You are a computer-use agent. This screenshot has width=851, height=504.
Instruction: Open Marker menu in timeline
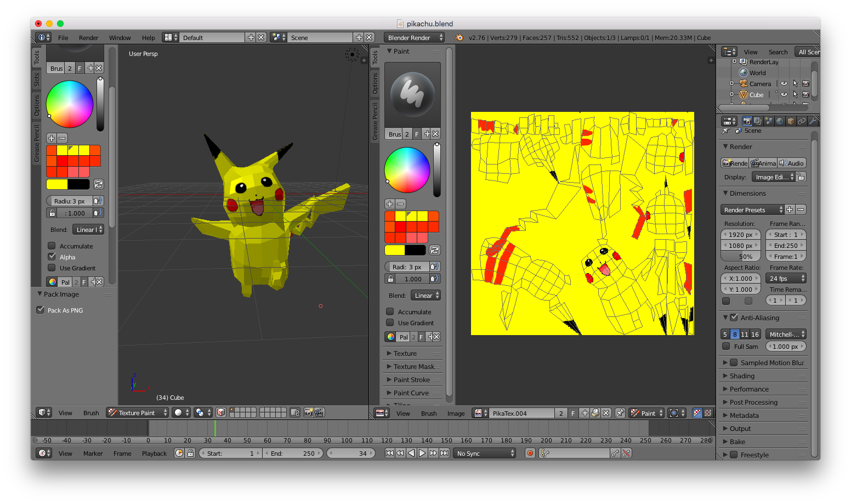93,454
